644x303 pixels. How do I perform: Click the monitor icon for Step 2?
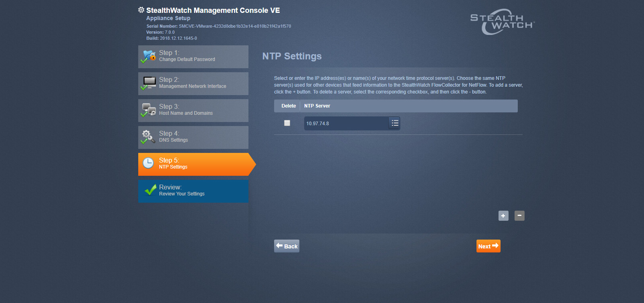point(149,83)
